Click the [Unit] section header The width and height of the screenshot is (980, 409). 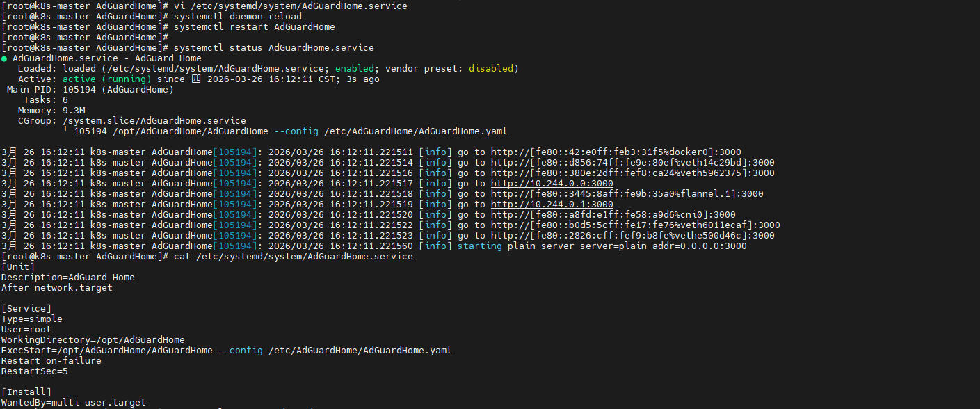pyautogui.click(x=18, y=267)
